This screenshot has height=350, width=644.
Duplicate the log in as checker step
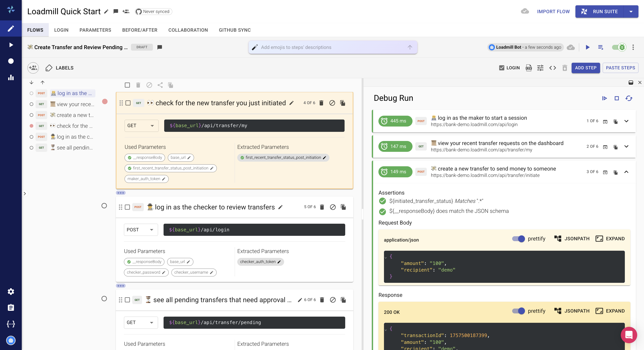point(343,207)
